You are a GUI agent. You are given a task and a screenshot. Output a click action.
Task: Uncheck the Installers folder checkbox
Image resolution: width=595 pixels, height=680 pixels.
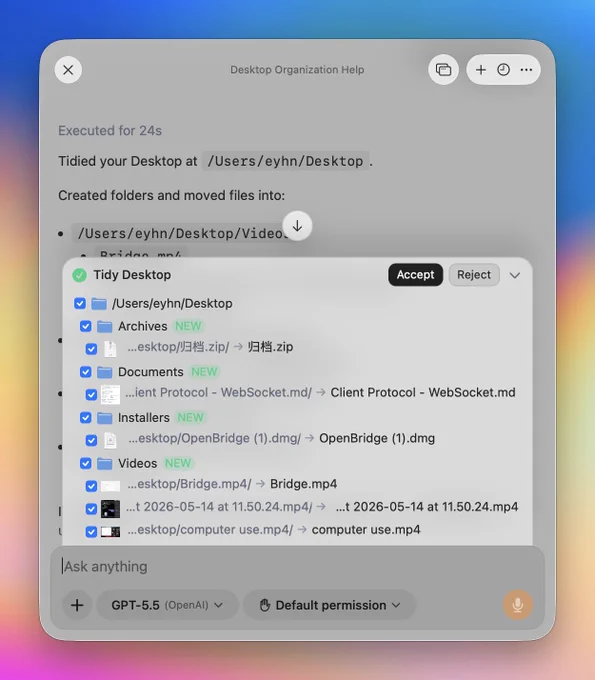click(85, 418)
